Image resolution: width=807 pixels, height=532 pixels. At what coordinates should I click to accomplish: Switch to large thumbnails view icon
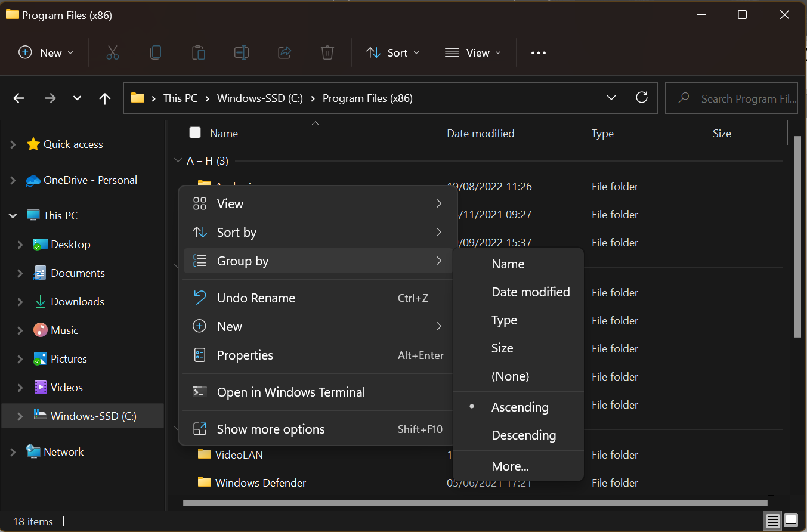(x=790, y=521)
